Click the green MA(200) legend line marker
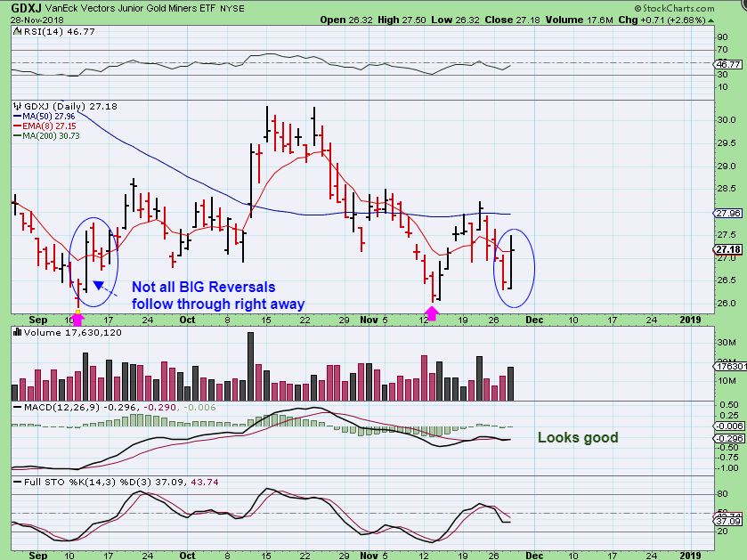 (18, 135)
